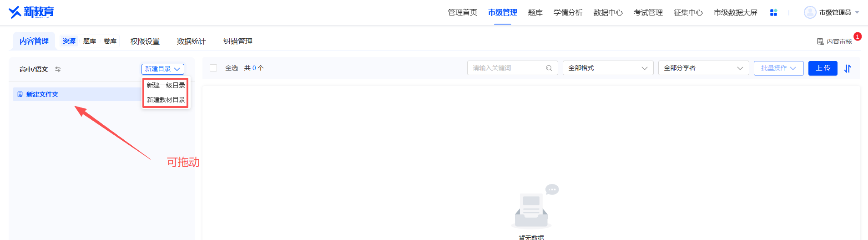Click the search magnifier icon
868x240 pixels.
[x=549, y=68]
